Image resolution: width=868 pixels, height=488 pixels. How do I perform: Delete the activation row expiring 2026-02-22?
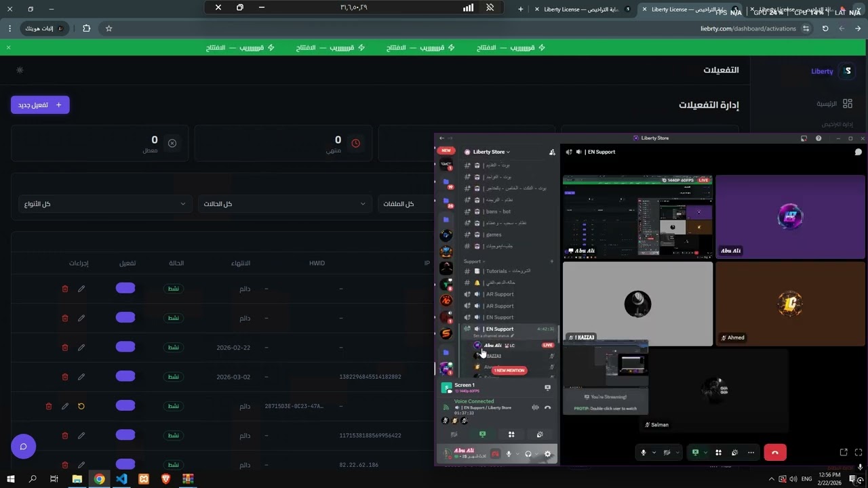tap(65, 348)
